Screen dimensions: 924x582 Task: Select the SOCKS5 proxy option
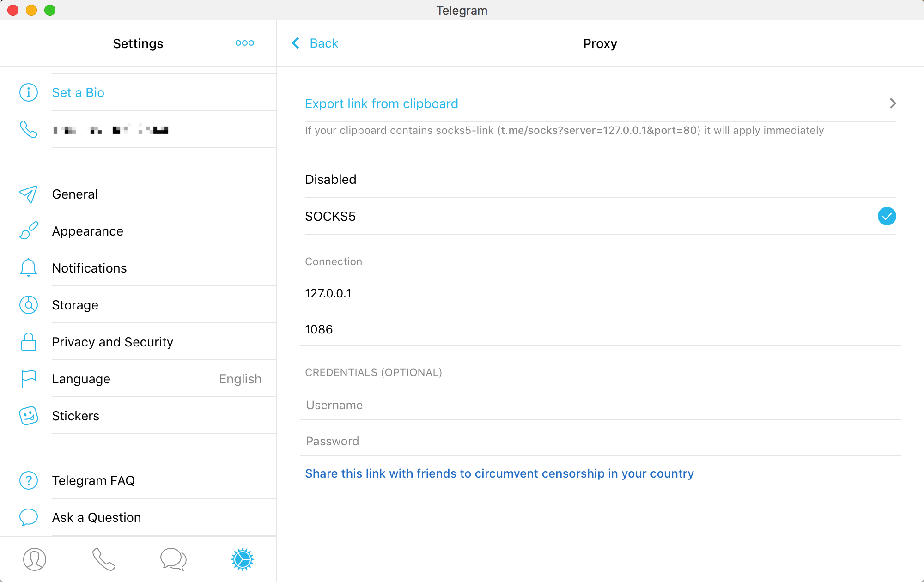(330, 216)
